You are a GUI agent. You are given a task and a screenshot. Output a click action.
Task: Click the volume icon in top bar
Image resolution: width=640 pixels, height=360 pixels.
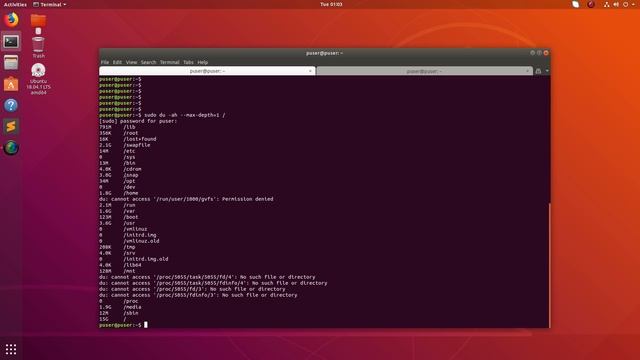(616, 4)
